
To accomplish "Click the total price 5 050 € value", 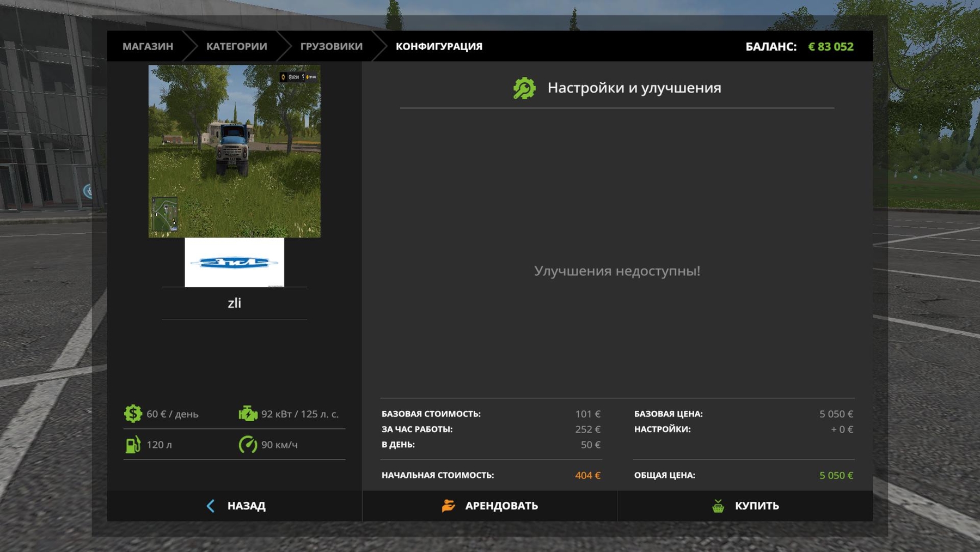I will [x=836, y=475].
